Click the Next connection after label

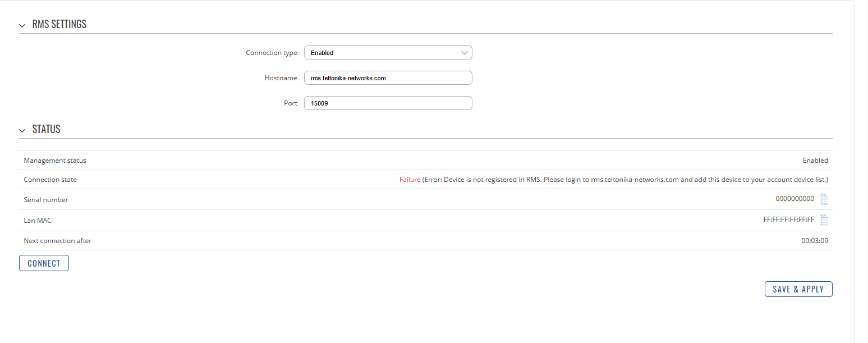pos(58,241)
